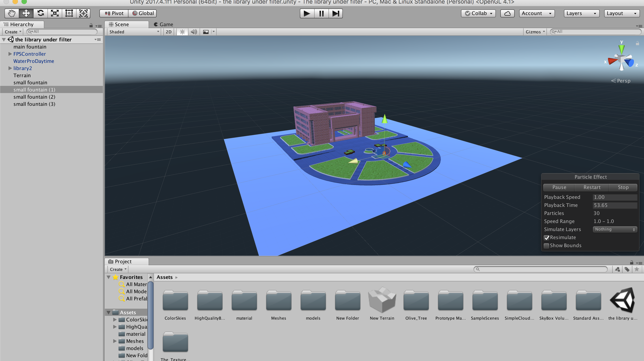The height and width of the screenshot is (361, 644).
Task: Enable the Show Bounds checkbox
Action: (546, 246)
